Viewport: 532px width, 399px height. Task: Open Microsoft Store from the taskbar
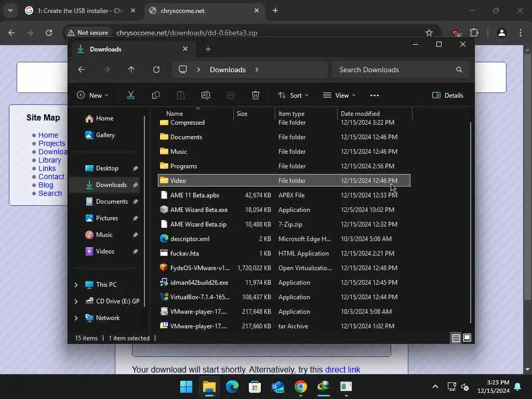pos(255,387)
